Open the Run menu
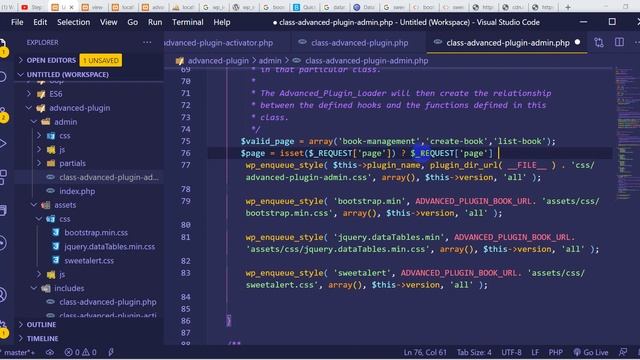The image size is (640, 360). (155, 22)
